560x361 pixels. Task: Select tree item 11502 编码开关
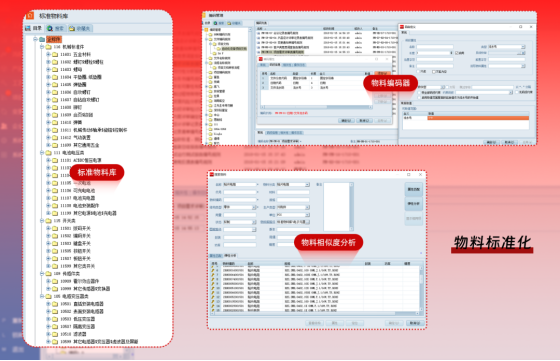(75, 236)
